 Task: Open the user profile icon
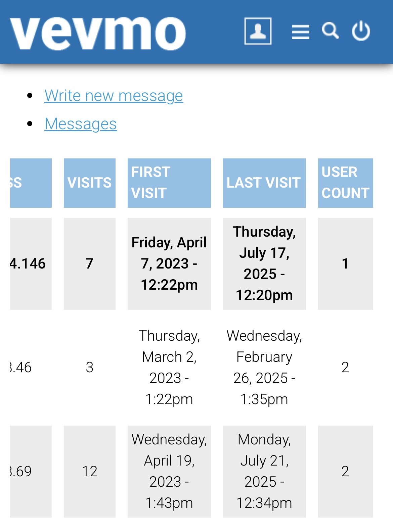click(258, 31)
